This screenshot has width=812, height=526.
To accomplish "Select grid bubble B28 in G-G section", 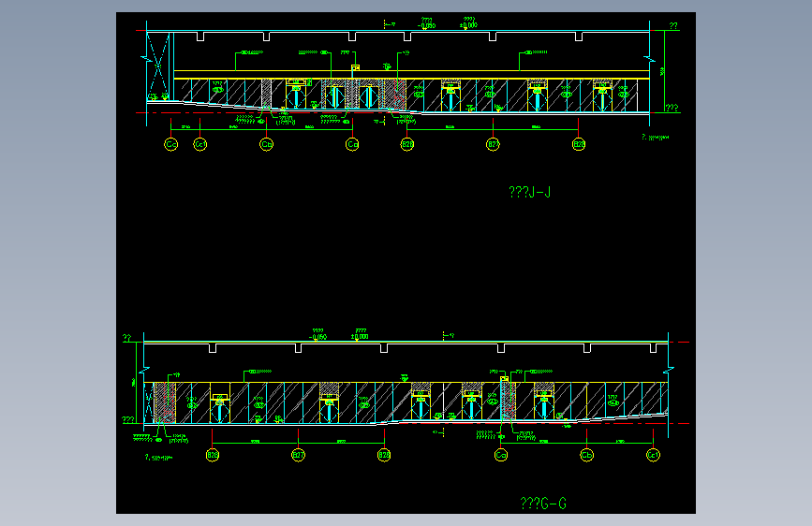I will pyautogui.click(x=384, y=455).
